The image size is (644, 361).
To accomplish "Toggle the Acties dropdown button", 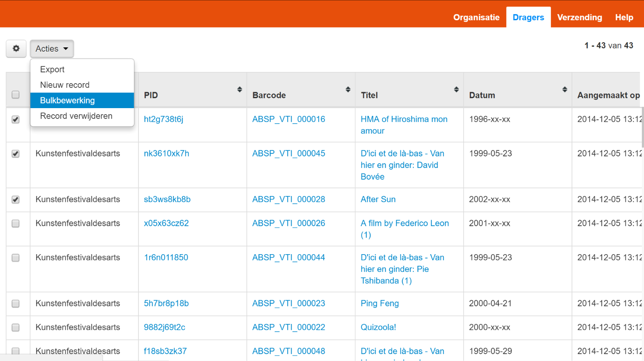I will (x=52, y=49).
